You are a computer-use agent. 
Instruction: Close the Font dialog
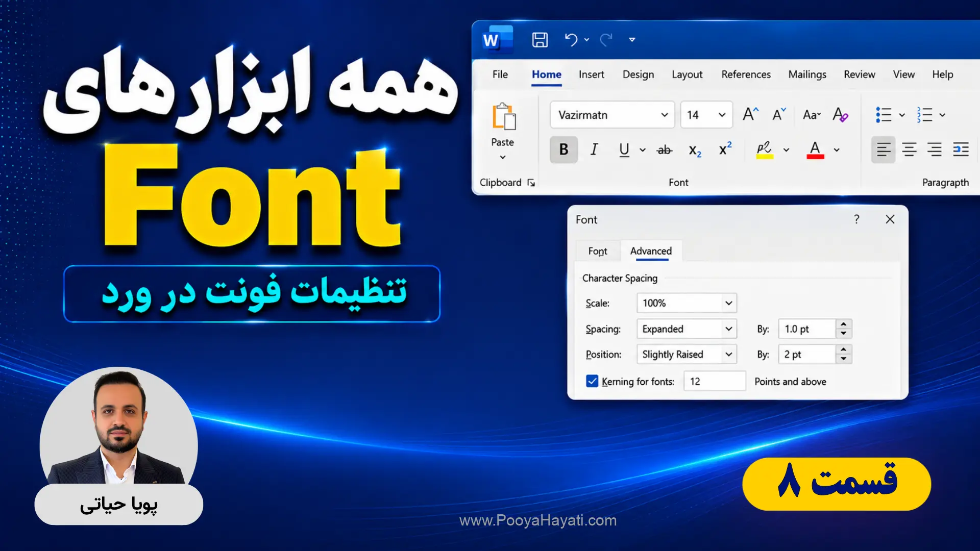click(890, 219)
